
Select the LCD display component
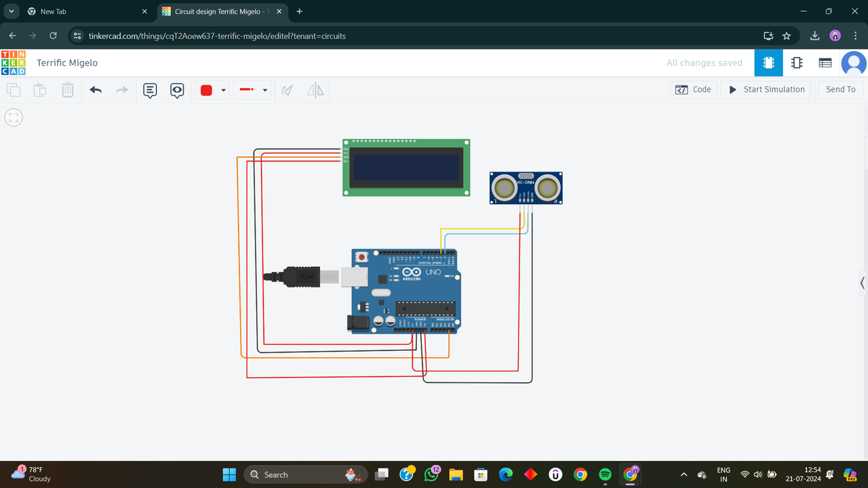click(x=406, y=167)
